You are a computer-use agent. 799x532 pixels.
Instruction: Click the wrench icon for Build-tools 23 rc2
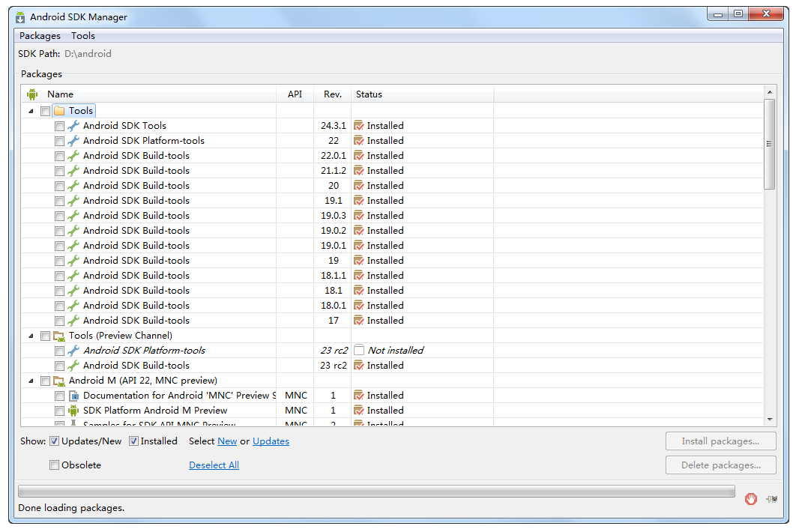coord(73,366)
